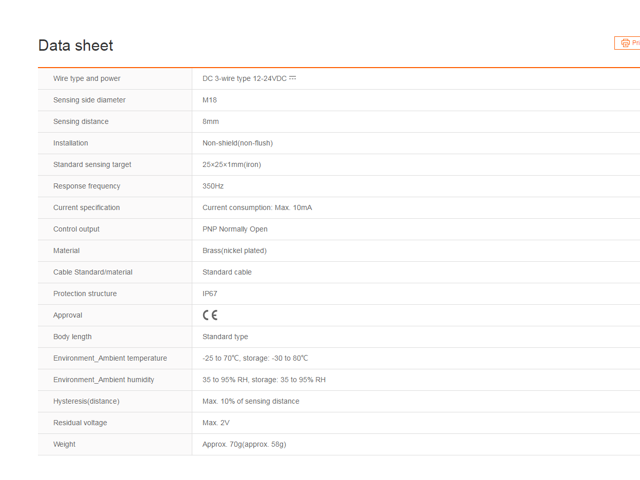Image resolution: width=640 pixels, height=480 pixels.
Task: Click the 8mm sensing distance value
Action: click(211, 121)
